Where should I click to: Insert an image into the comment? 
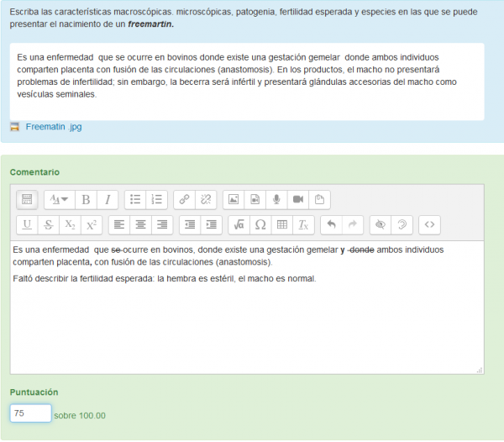coord(234,200)
